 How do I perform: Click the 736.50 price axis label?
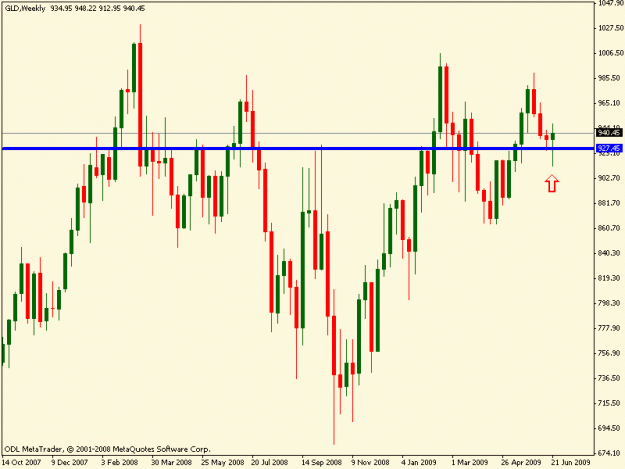pyautogui.click(x=611, y=378)
